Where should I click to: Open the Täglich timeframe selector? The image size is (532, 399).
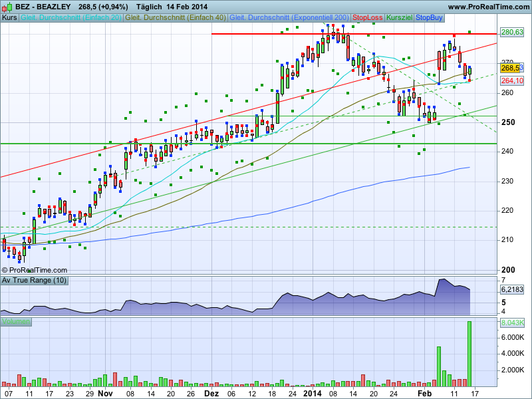(x=150, y=6)
